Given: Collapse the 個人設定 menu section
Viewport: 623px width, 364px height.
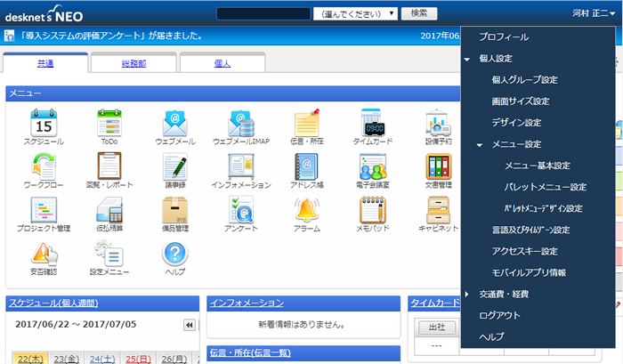Looking at the screenshot, I should [x=467, y=59].
